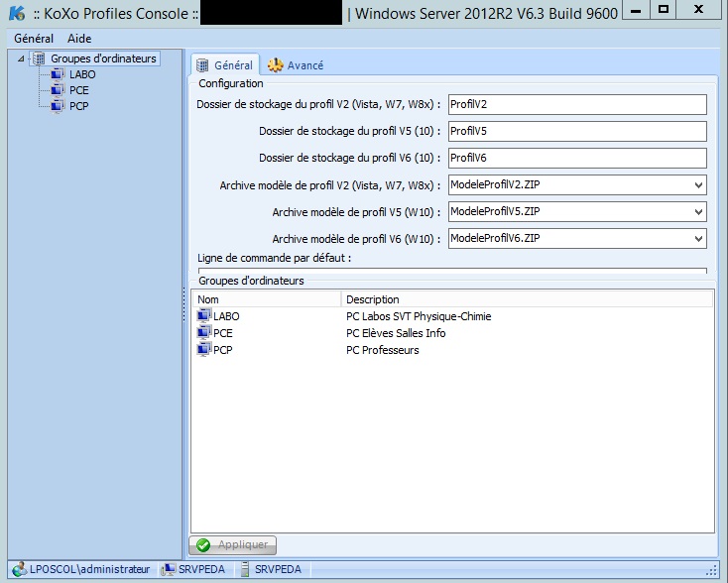Click the LABO row computer icon in the list
This screenshot has width=728, height=583.
tap(204, 316)
